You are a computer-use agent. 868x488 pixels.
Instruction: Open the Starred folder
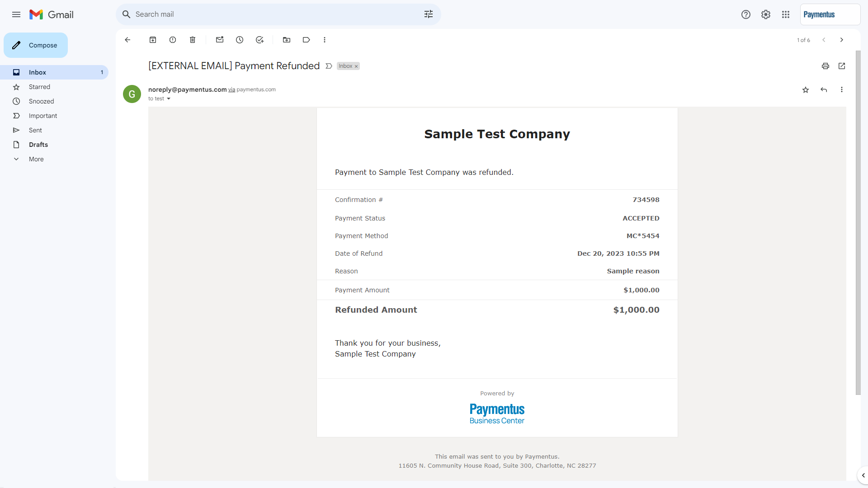tap(39, 87)
